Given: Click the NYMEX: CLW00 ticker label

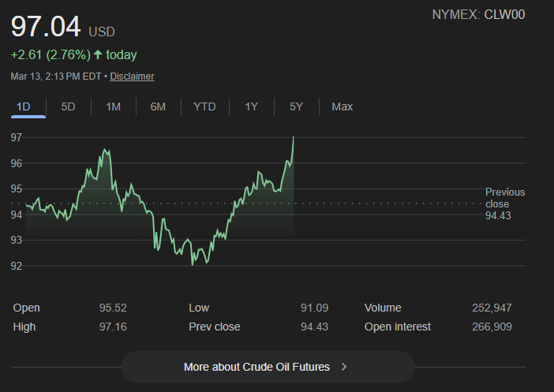Looking at the screenshot, I should pos(478,14).
